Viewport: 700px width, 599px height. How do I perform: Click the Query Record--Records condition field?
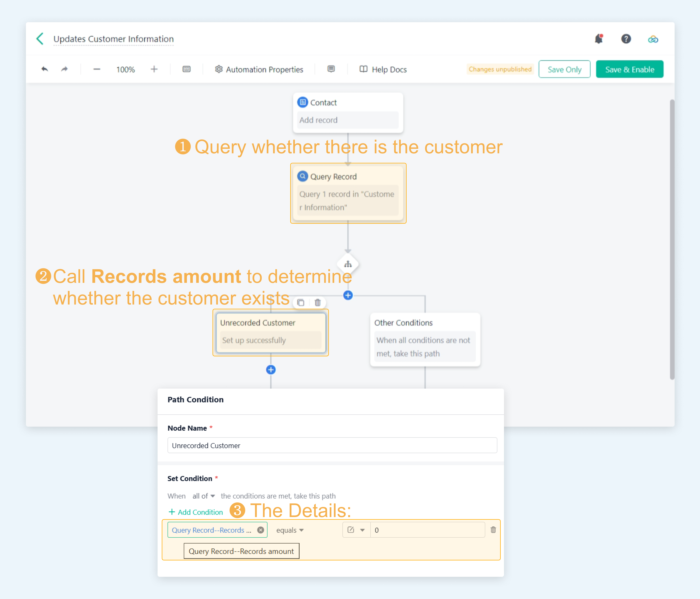coord(217,530)
